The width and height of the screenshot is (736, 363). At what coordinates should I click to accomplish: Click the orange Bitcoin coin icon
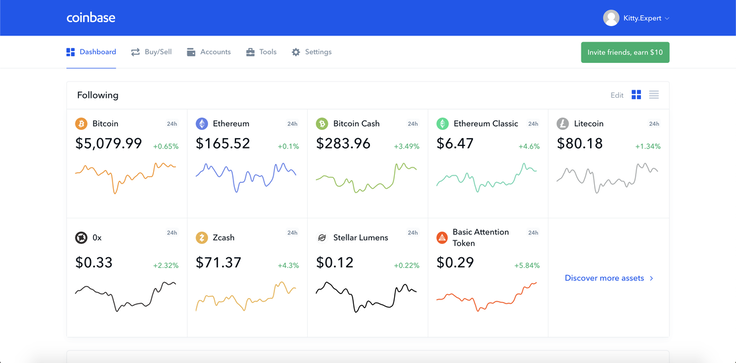81,124
